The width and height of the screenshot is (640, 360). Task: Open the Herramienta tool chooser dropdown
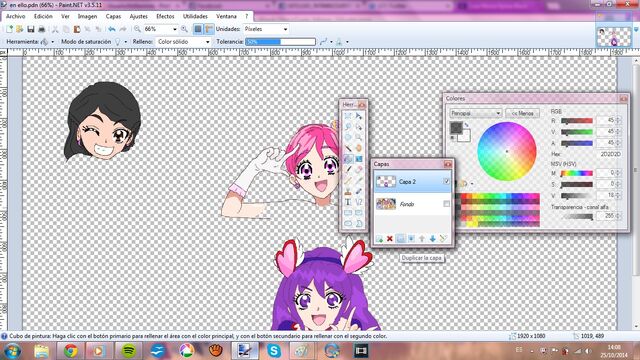[x=53, y=42]
